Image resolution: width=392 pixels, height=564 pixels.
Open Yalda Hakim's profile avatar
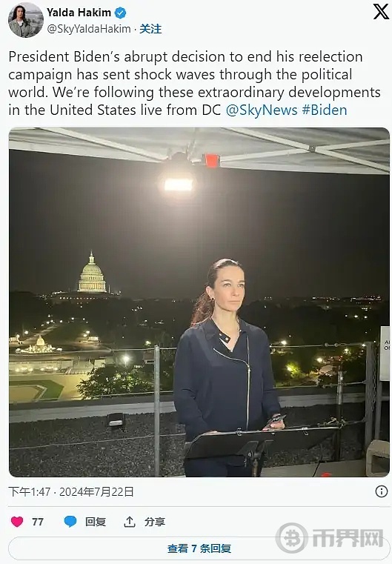tap(25, 20)
